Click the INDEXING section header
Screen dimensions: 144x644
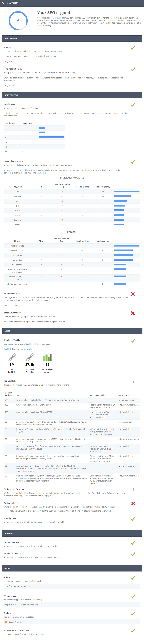72,533
